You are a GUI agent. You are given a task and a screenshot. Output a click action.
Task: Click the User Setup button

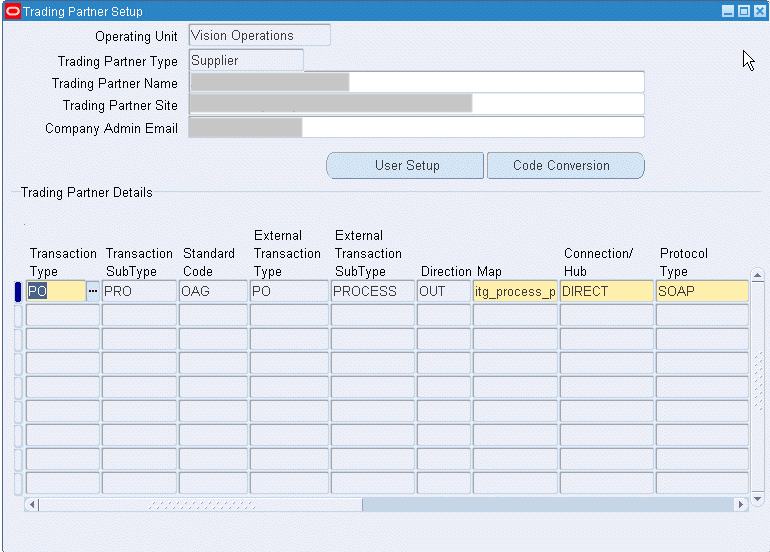tap(405, 166)
